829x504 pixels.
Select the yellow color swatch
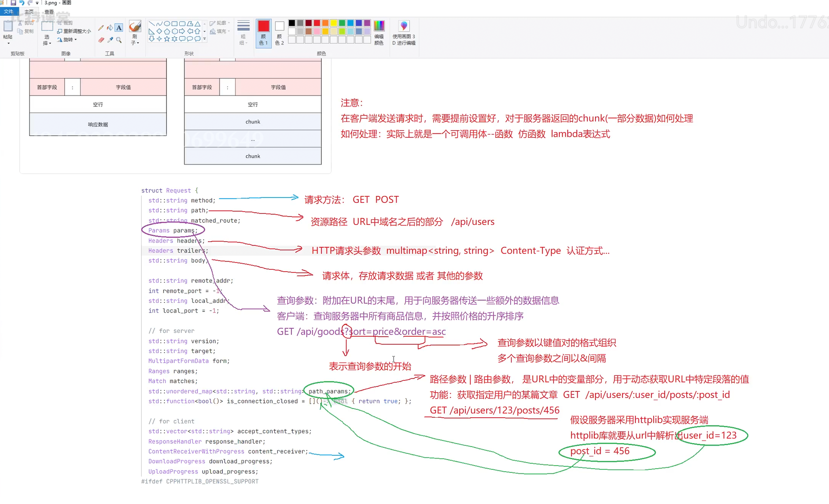[334, 22]
